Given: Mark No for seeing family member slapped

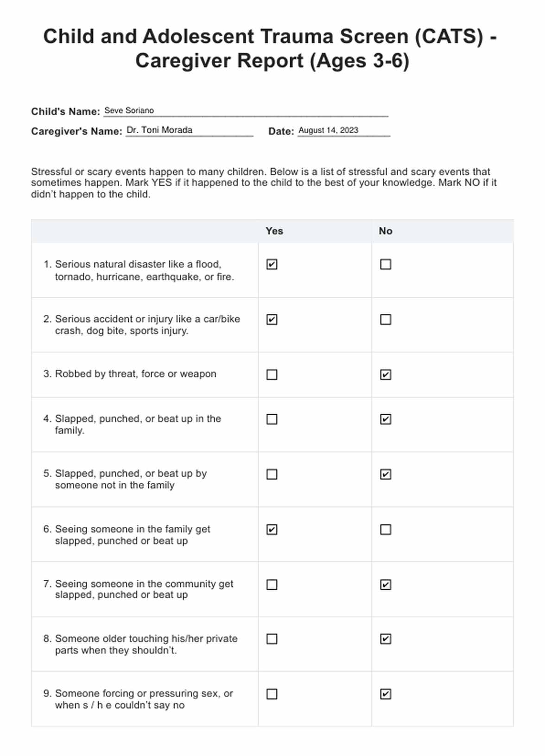Looking at the screenshot, I should pos(386,529).
